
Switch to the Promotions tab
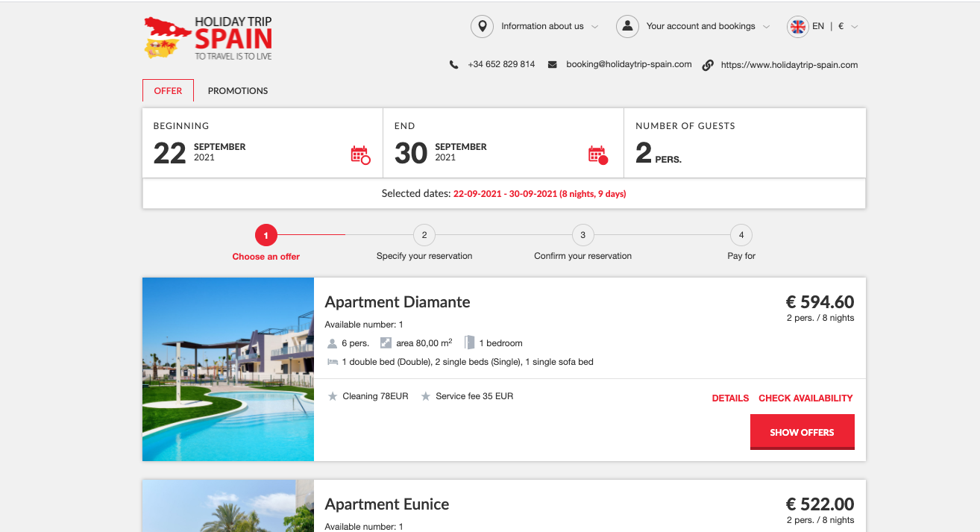pyautogui.click(x=238, y=91)
